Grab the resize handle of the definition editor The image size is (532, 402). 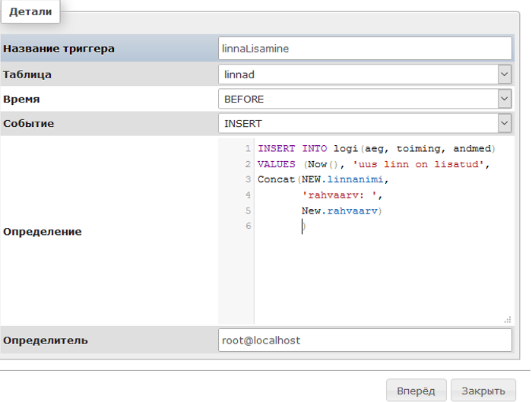[x=508, y=320]
